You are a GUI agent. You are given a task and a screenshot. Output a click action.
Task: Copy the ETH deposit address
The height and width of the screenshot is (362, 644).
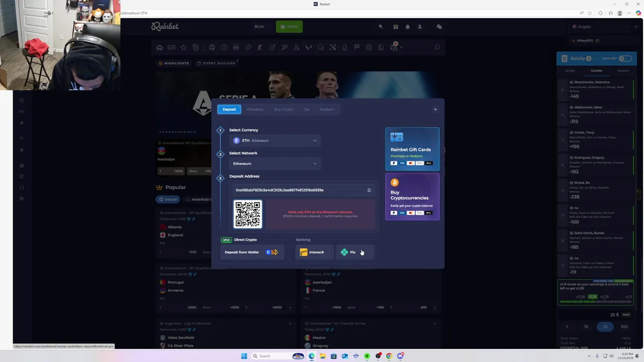coord(369,190)
